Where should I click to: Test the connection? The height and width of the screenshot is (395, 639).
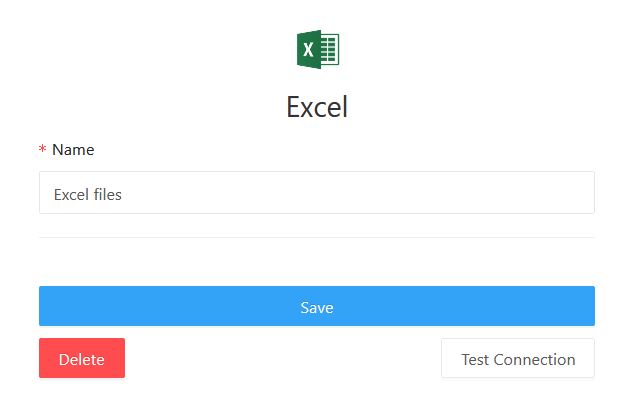(x=518, y=358)
